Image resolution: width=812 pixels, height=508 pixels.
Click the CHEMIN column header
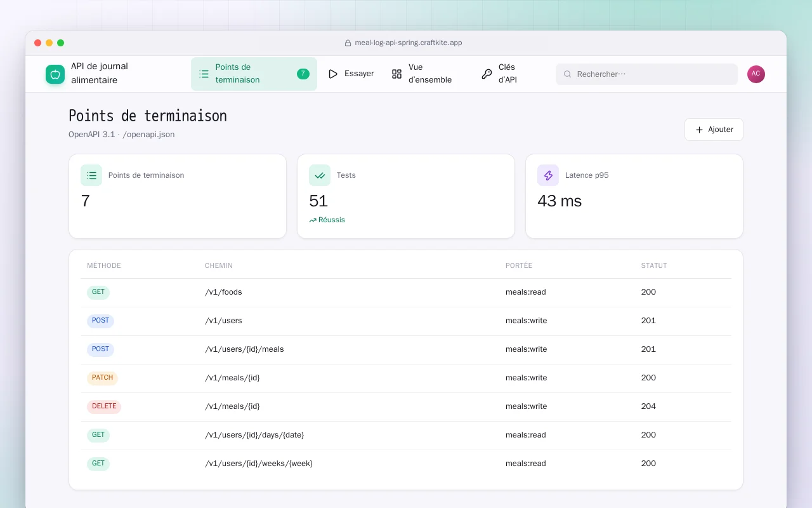219,266
